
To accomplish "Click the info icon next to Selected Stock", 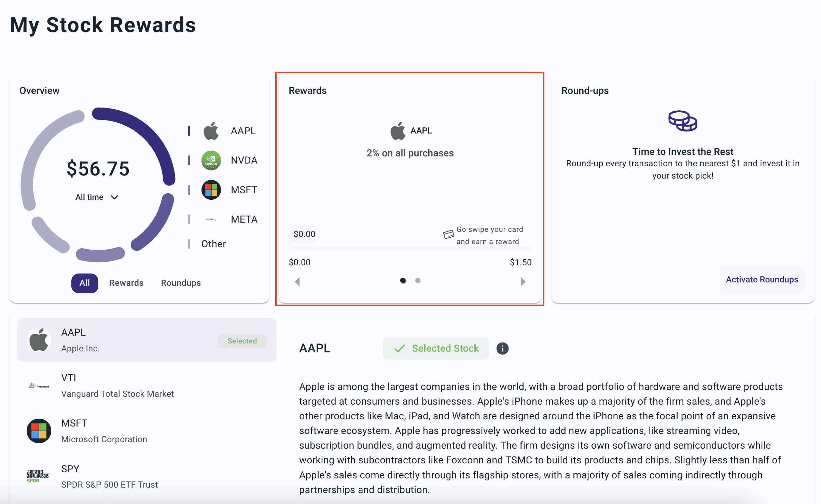I will point(502,348).
